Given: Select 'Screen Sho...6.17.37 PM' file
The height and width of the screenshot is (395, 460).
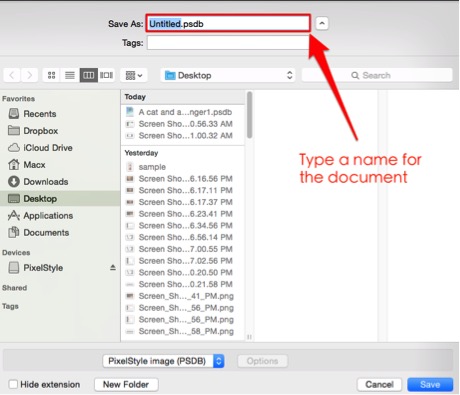Looking at the screenshot, I should [x=183, y=202].
